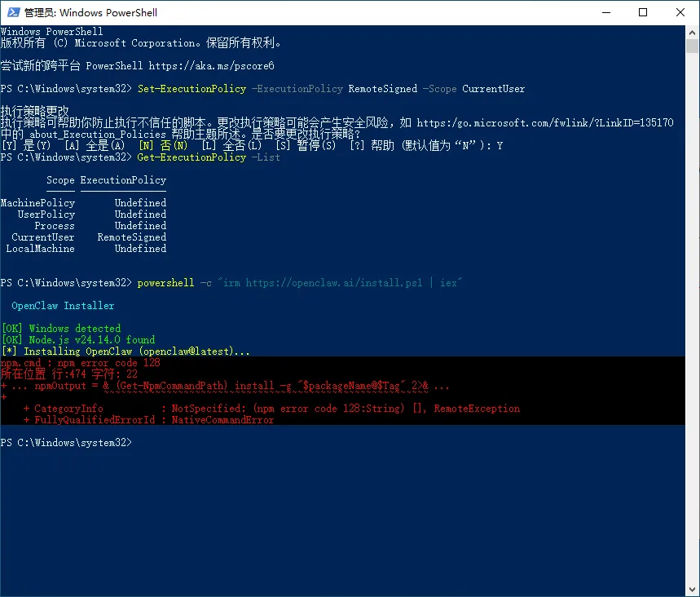The width and height of the screenshot is (700, 597).
Task: Click the 版权所有 Microsoft Corporation line
Action: click(x=141, y=43)
